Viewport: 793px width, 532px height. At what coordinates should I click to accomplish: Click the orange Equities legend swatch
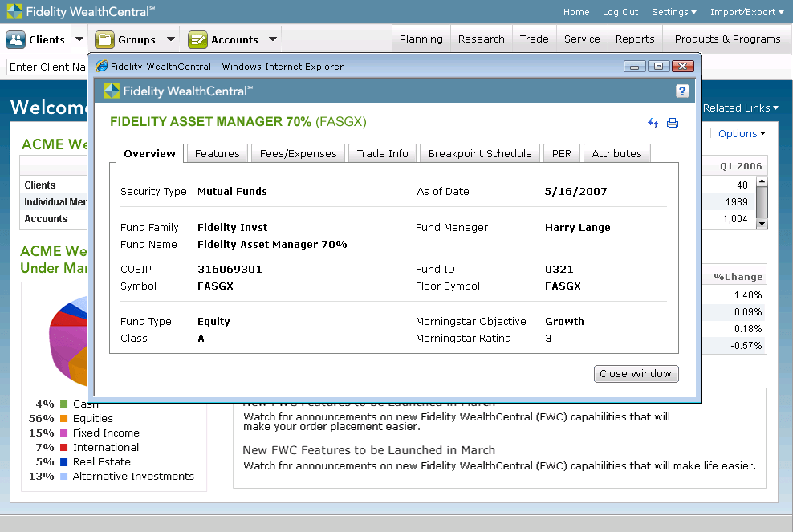63,418
